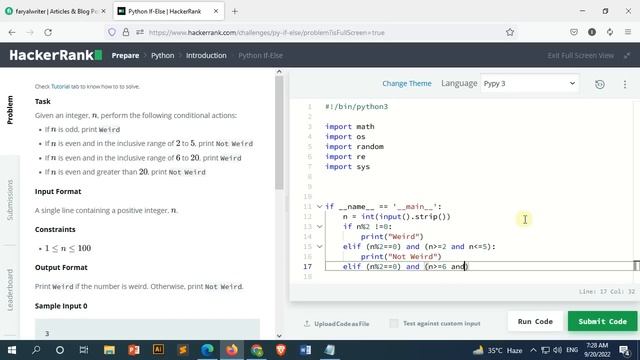Open the clock showing 7:28 AM
The width and height of the screenshot is (640, 360).
tap(596, 350)
